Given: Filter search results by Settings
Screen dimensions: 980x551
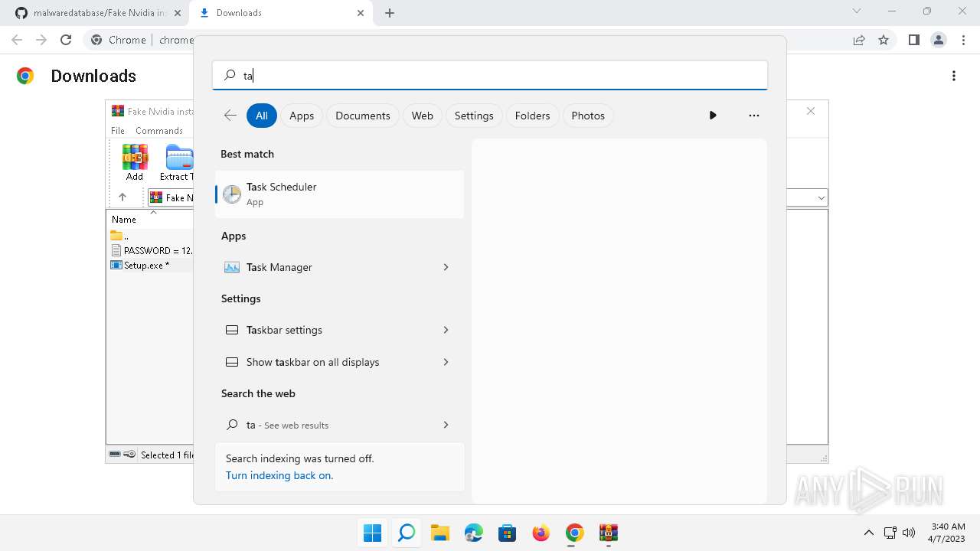Looking at the screenshot, I should [x=474, y=116].
